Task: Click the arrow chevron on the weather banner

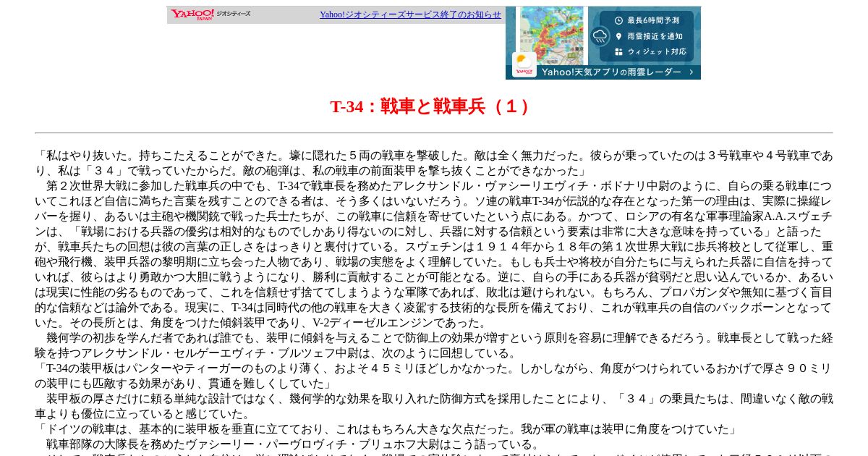Action: pyautogui.click(x=692, y=72)
